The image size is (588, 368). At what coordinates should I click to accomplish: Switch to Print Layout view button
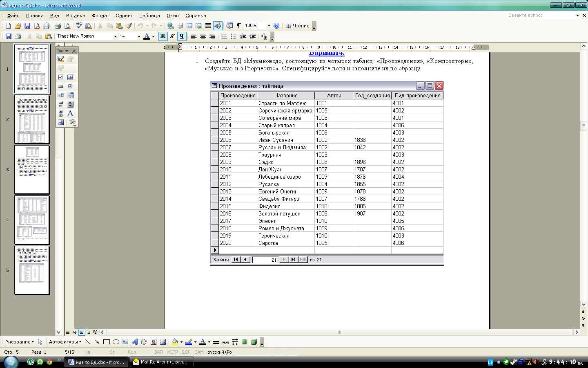pyautogui.click(x=82, y=332)
